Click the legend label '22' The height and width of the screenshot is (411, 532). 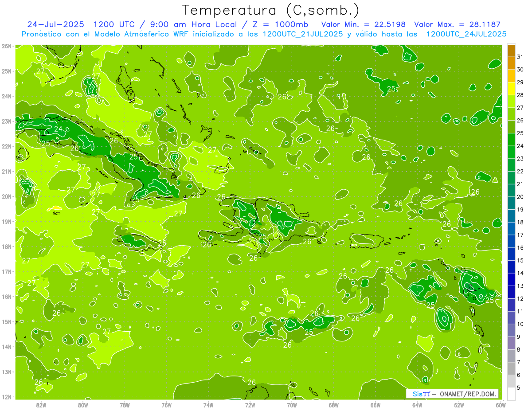point(520,171)
